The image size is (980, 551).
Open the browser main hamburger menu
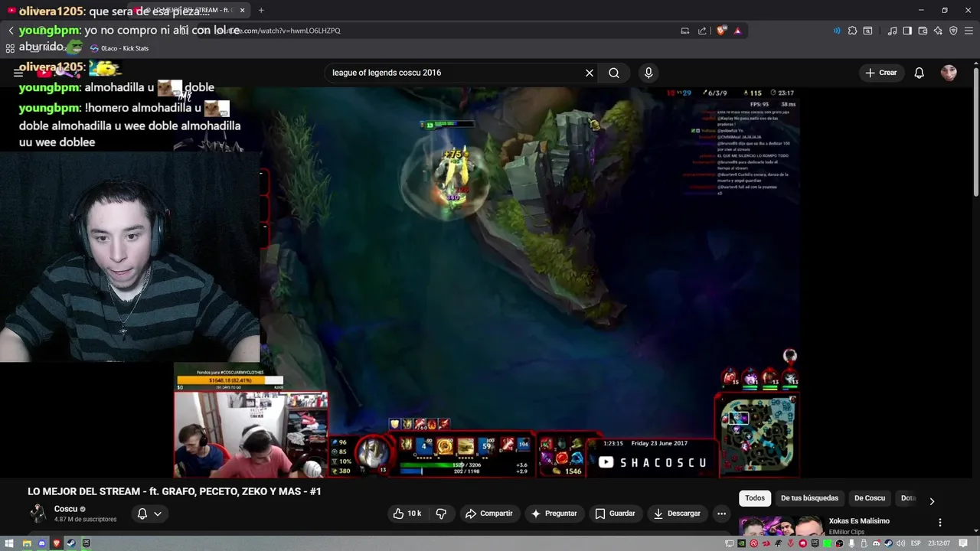[x=969, y=31]
